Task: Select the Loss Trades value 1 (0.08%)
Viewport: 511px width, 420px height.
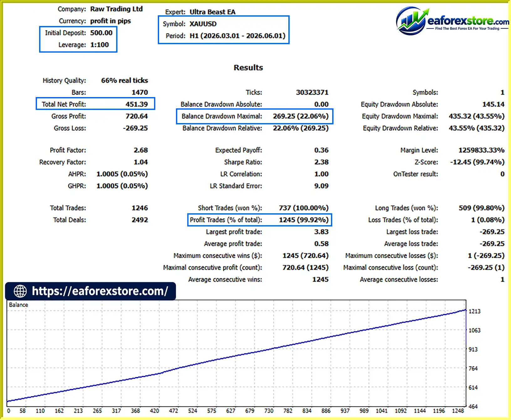Action: click(488, 220)
